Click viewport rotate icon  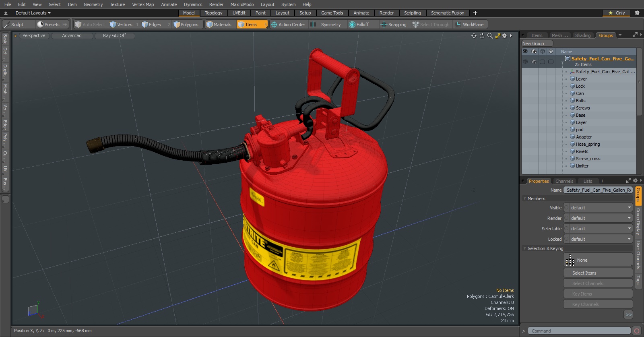coord(482,36)
